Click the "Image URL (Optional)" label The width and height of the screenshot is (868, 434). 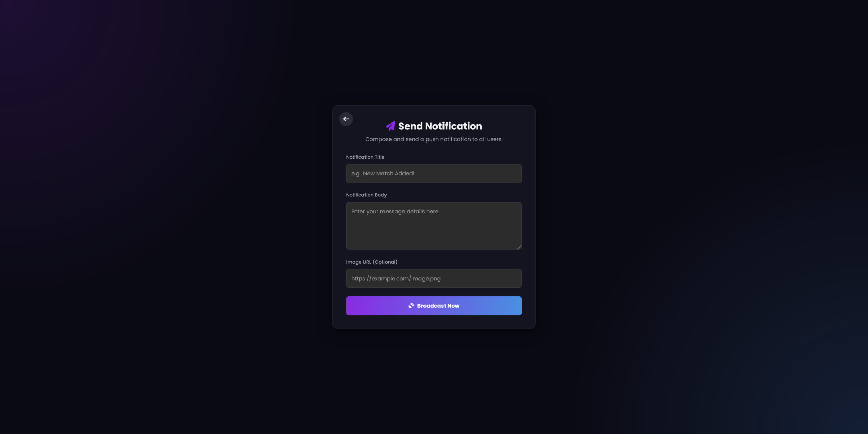pos(371,262)
